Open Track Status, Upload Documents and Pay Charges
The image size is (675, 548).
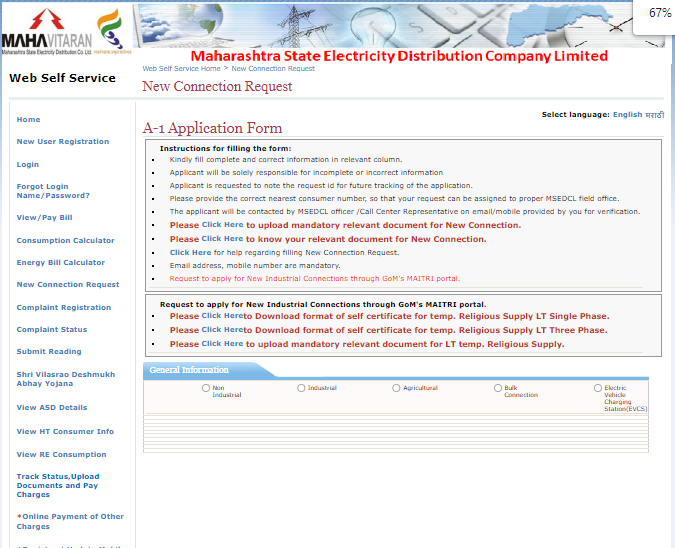coord(58,485)
